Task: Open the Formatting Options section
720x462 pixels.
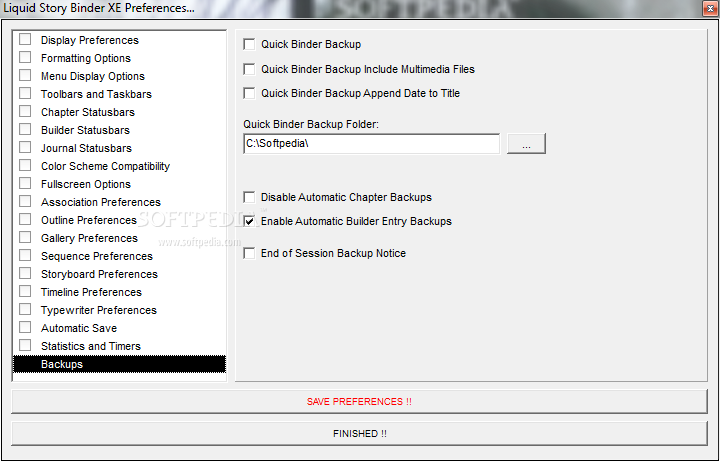Action: [86, 58]
